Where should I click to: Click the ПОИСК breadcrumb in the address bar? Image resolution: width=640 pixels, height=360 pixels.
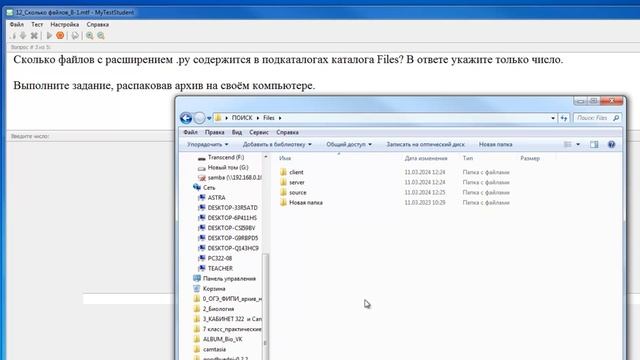[242, 118]
